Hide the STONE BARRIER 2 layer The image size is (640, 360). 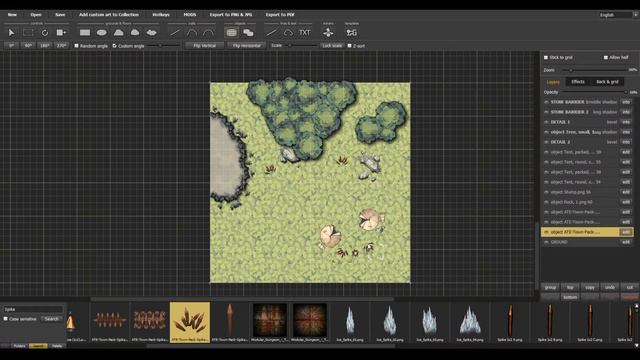pos(546,112)
